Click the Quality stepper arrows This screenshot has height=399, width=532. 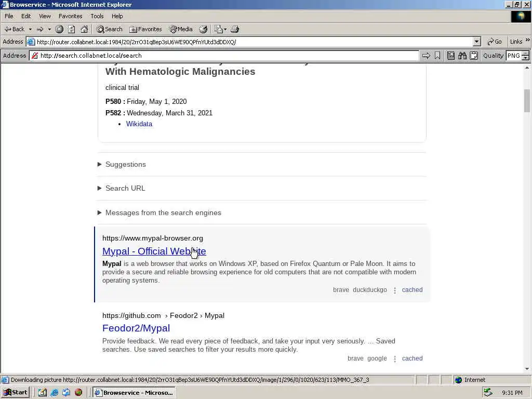pos(526,56)
